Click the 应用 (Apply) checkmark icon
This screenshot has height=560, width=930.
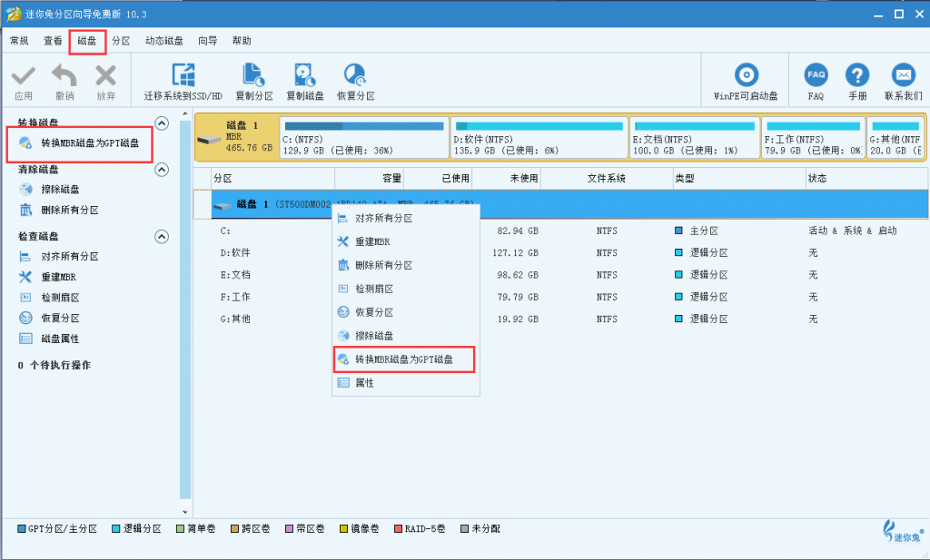[23, 76]
